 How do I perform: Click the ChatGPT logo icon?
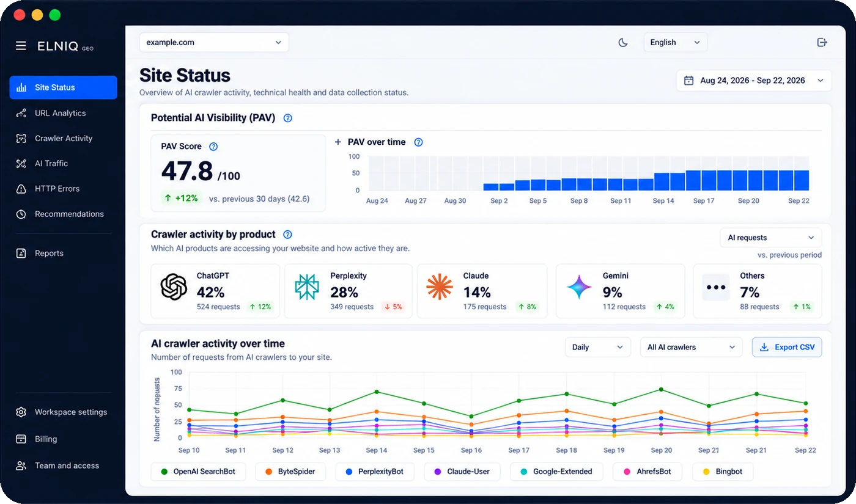[174, 287]
